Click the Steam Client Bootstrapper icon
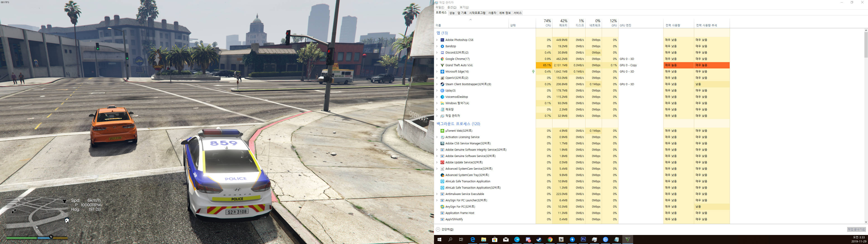Viewport: 868px width, 244px height. (x=442, y=84)
